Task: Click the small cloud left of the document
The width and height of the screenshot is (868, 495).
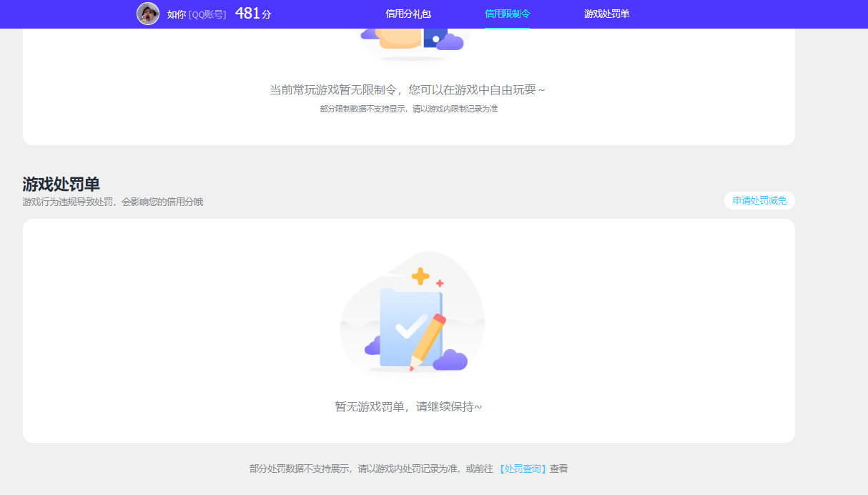Action: pyautogui.click(x=374, y=347)
